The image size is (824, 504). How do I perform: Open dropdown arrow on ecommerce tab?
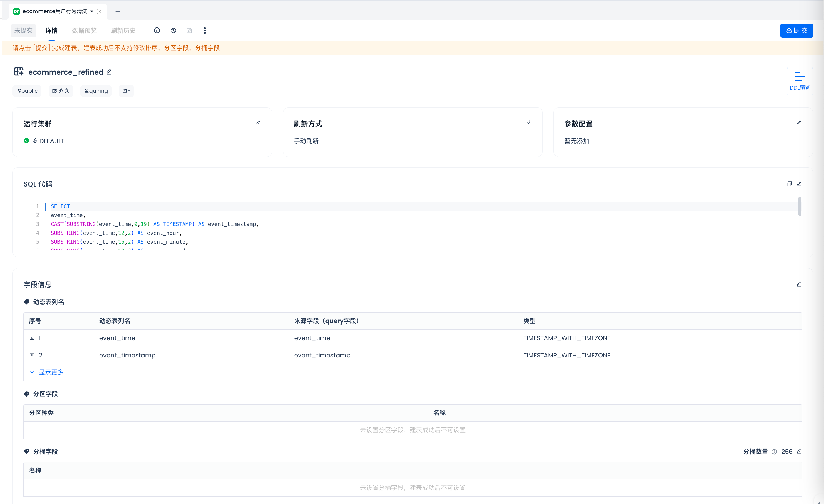92,11
